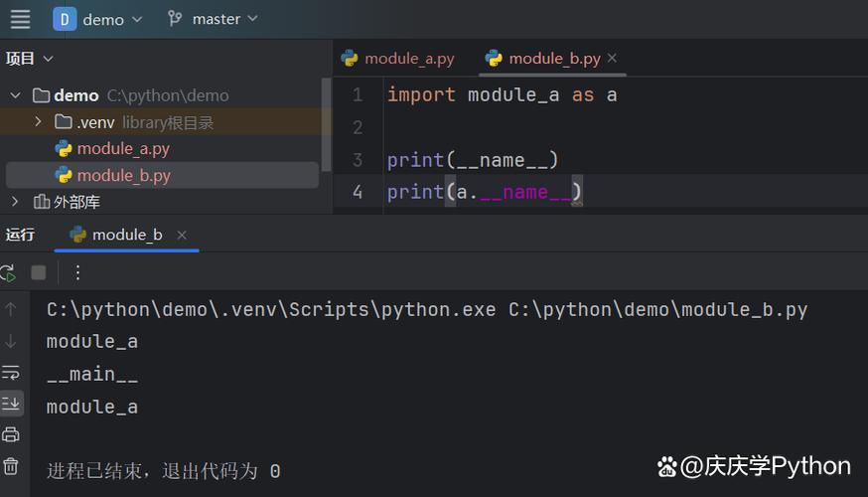This screenshot has height=497, width=868.
Task: Expand the 外部库 node
Action: pyautogui.click(x=15, y=202)
